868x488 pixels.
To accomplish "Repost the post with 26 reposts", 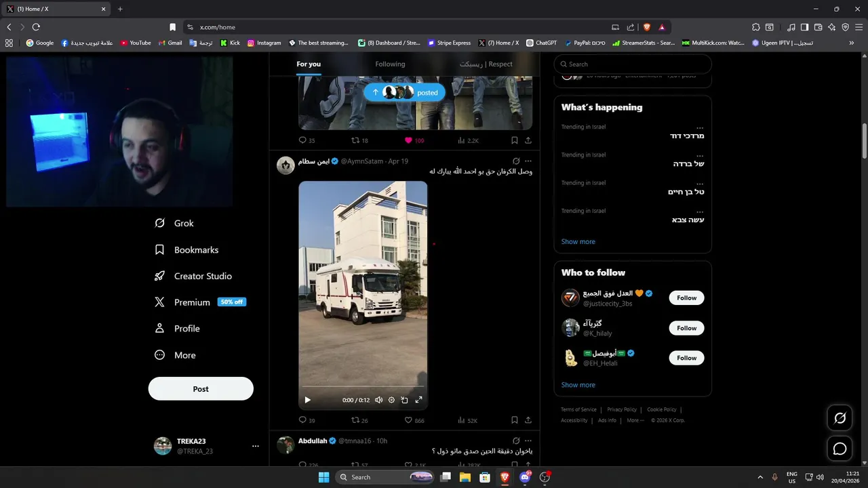I will (359, 420).
